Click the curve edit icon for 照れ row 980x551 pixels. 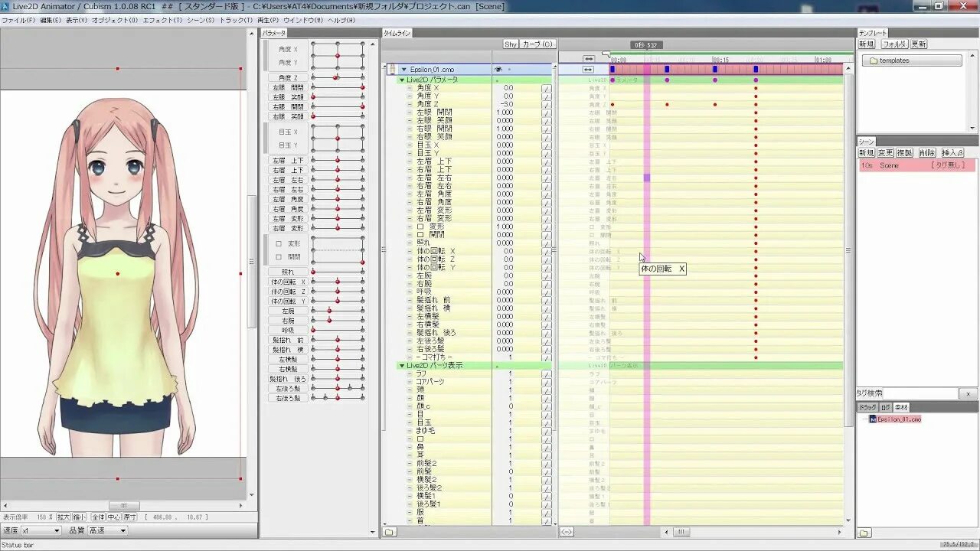click(547, 243)
